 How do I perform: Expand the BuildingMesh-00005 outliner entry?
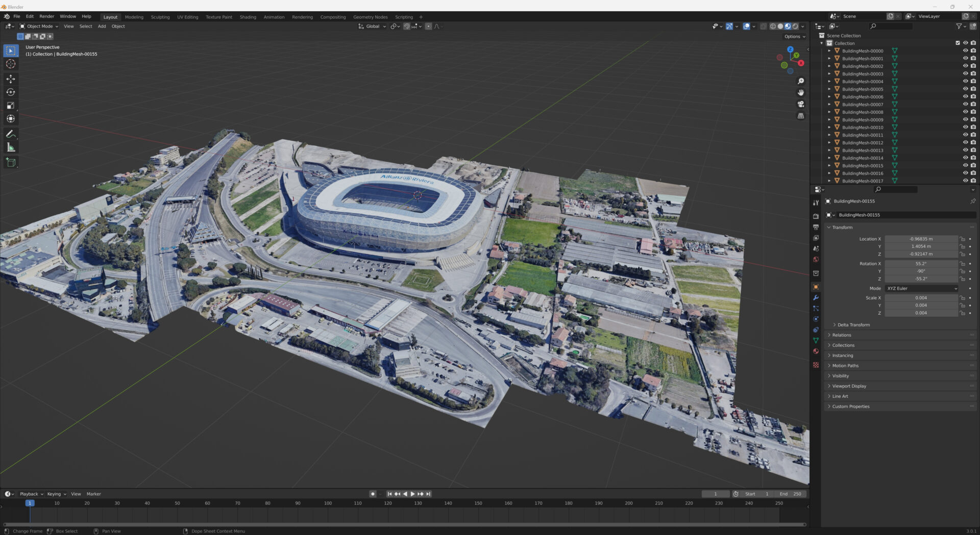(x=830, y=89)
